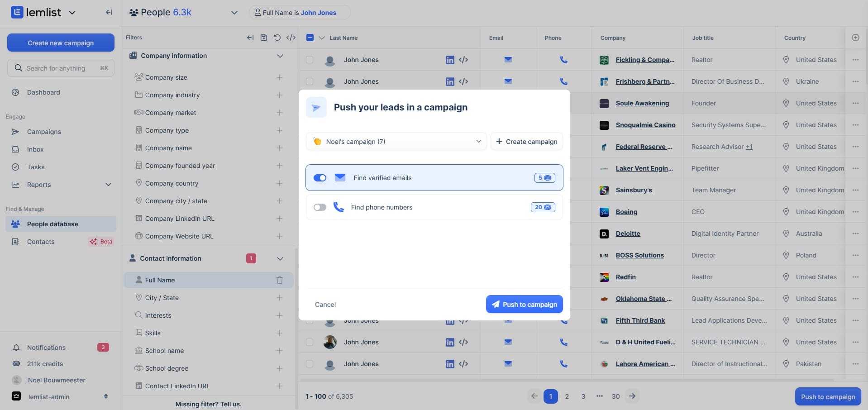Open more options for Soule Awakening row

point(855,103)
